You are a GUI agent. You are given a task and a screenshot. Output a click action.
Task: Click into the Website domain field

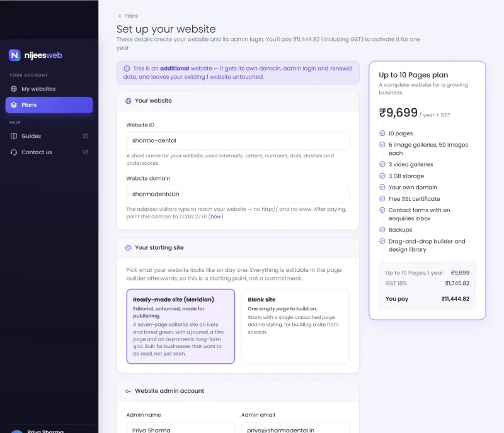point(238,194)
